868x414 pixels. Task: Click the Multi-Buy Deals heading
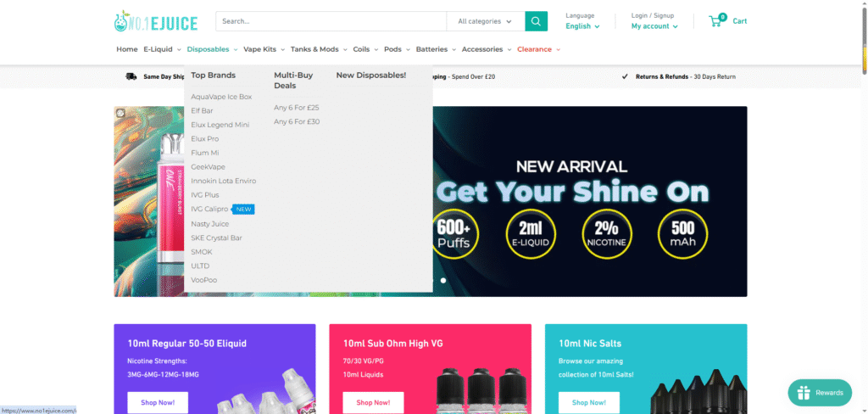[x=293, y=81]
